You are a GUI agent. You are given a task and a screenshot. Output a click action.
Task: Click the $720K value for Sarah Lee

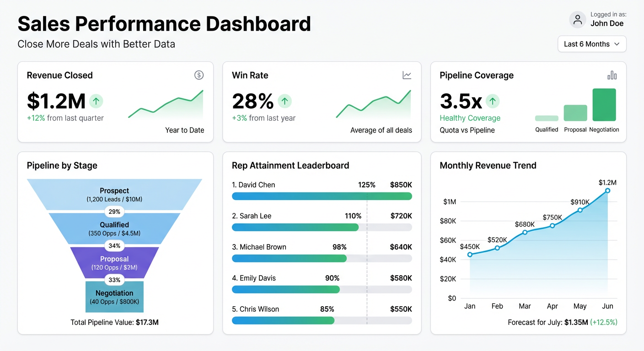(x=401, y=216)
